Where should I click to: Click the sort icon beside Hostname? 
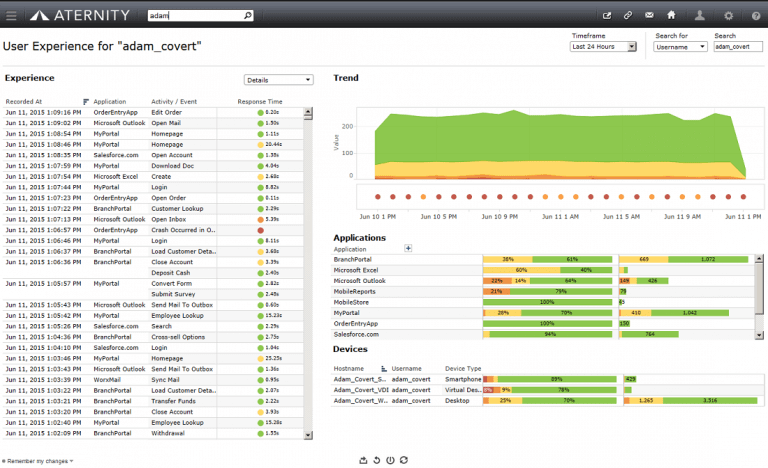[384, 369]
